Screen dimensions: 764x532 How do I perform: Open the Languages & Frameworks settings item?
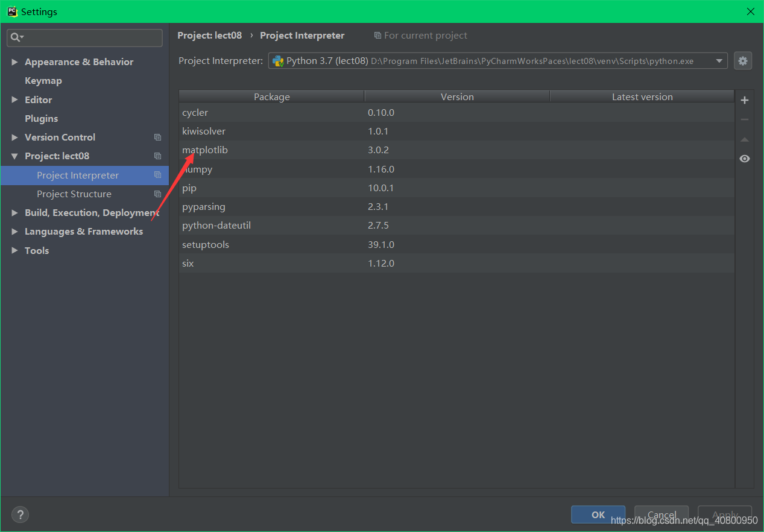click(84, 232)
